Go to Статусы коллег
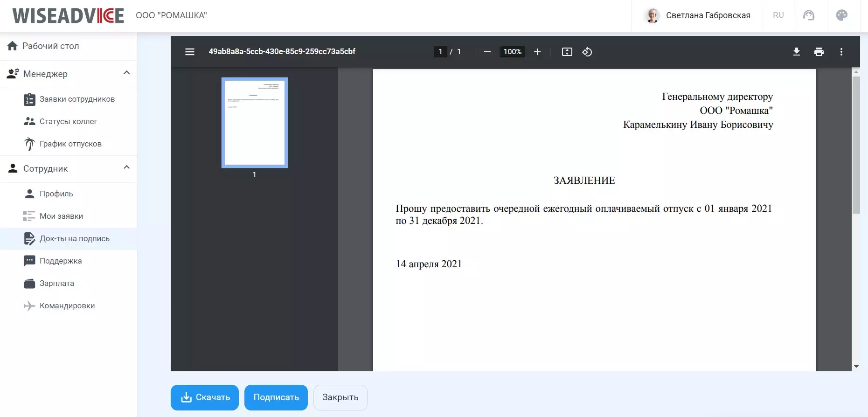The width and height of the screenshot is (868, 417). click(x=69, y=121)
